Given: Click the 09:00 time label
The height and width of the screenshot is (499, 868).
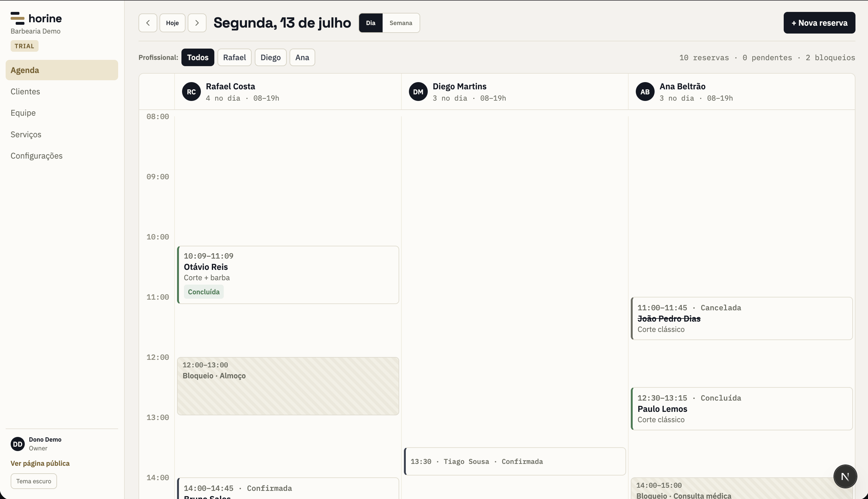Looking at the screenshot, I should pyautogui.click(x=158, y=177).
